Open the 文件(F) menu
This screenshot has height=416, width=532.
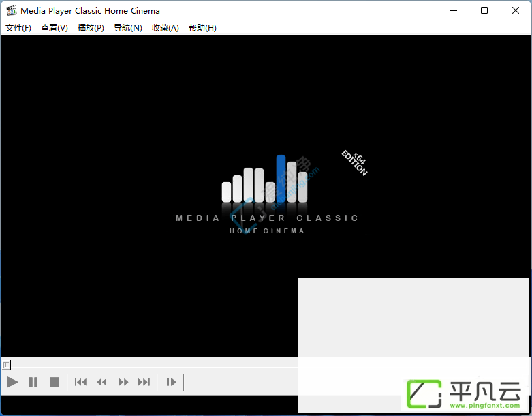tap(18, 28)
